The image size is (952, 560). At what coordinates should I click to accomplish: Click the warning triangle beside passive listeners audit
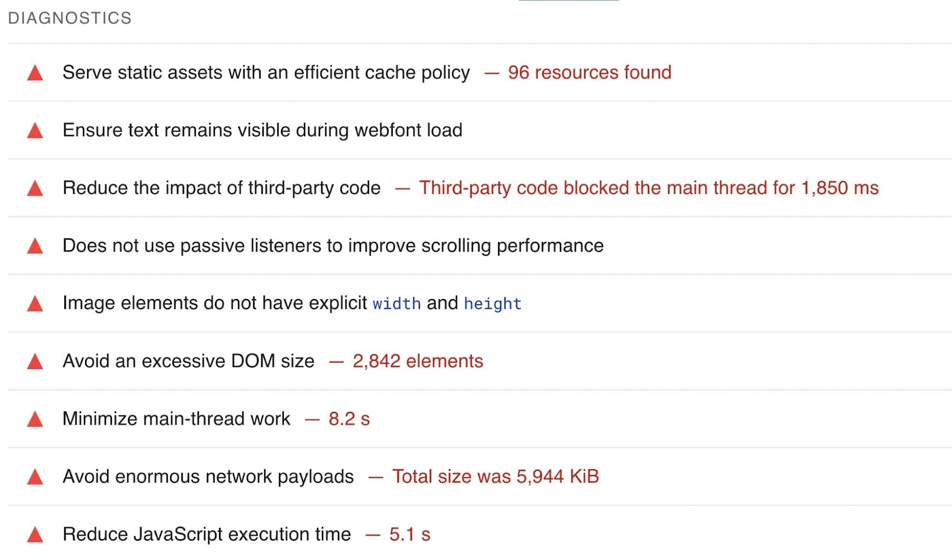(x=35, y=246)
